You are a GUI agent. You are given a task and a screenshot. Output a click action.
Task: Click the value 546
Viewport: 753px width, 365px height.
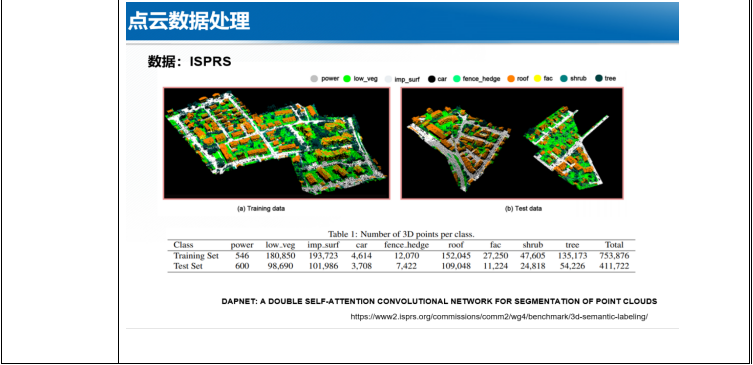242,256
